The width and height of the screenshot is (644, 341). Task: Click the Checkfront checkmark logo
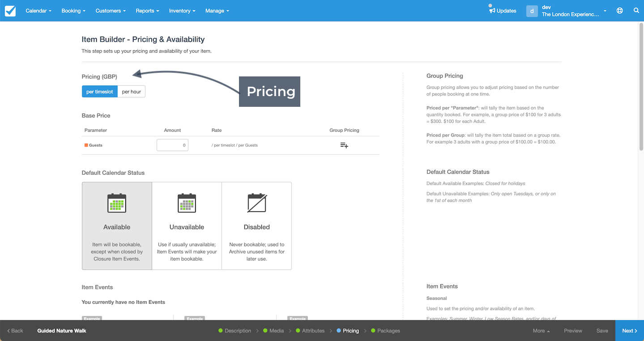pos(10,11)
